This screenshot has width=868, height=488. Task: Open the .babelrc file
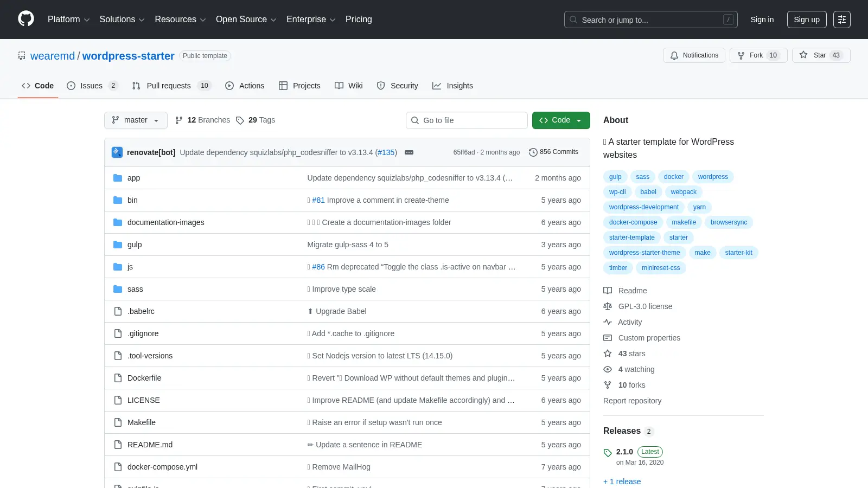pos(141,311)
